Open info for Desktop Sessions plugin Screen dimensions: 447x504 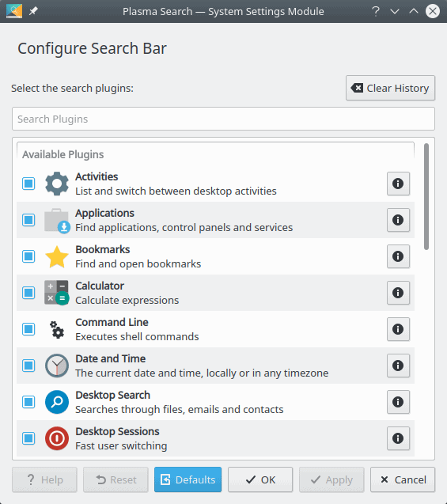pos(398,438)
